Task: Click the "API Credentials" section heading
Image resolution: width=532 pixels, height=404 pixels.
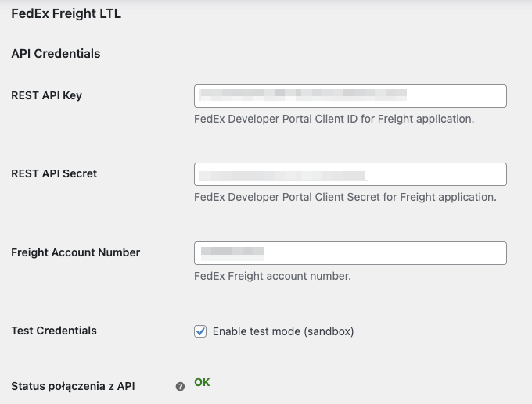Action: pos(56,54)
